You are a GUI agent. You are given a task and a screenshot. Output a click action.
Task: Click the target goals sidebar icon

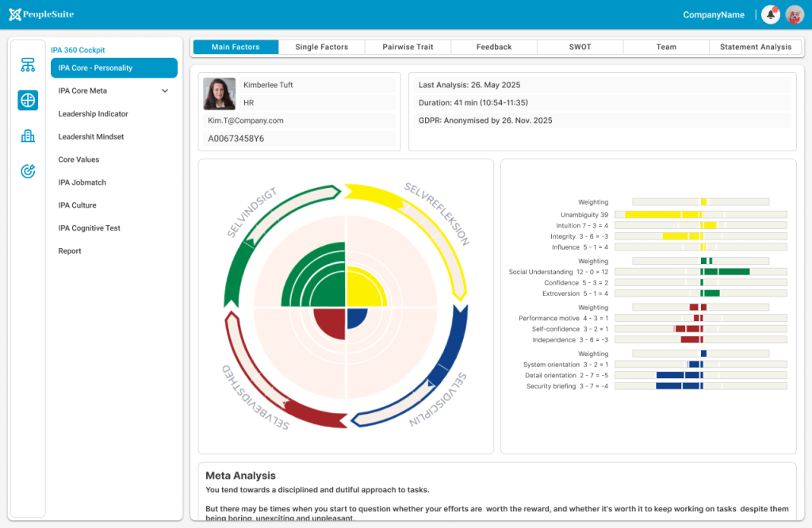[28, 171]
